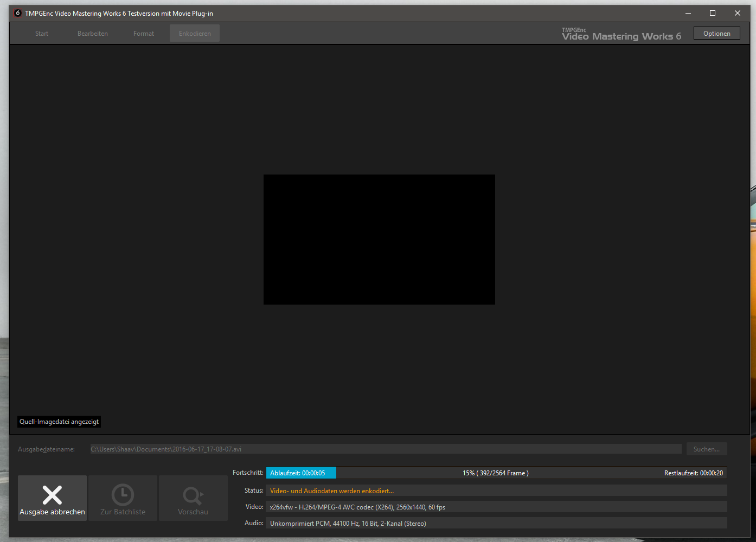The width and height of the screenshot is (756, 542).
Task: Click the 'Quell-Imagedatei angezeigt' label
Action: [x=59, y=422]
